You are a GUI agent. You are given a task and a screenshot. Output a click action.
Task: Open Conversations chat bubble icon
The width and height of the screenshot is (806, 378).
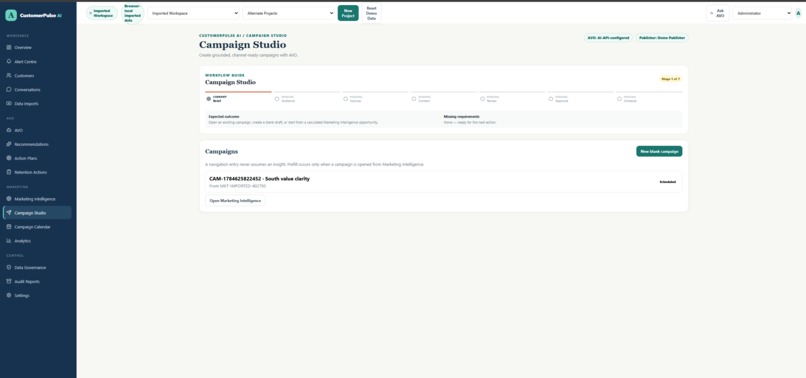(x=9, y=89)
